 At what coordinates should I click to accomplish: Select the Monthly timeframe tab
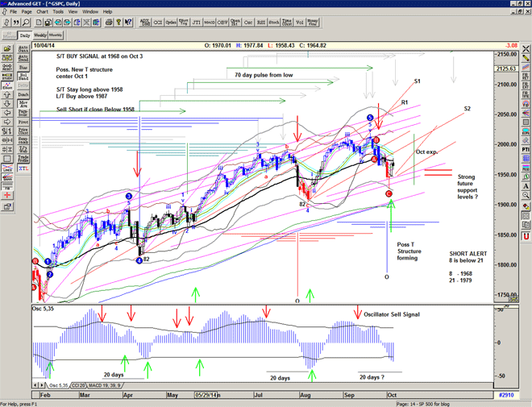[56, 35]
